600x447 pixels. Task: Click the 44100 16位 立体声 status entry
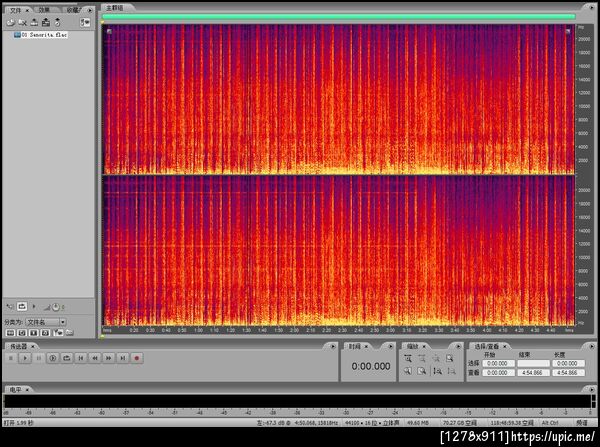tap(372, 423)
